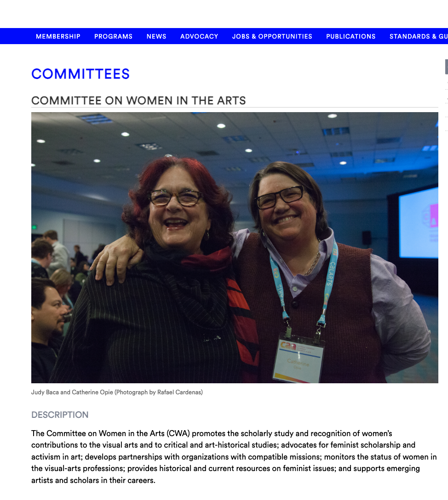Click the Description section heading
The image size is (448, 500).
coord(60,415)
